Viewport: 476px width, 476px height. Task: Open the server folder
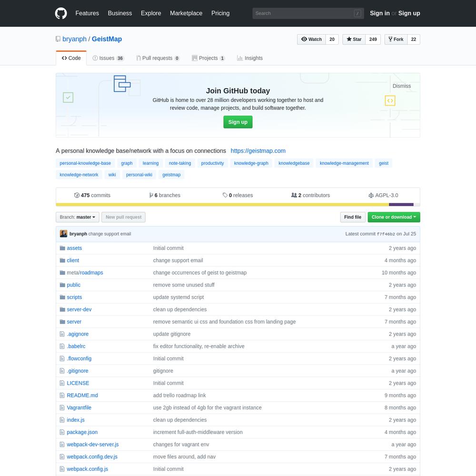[74, 322]
